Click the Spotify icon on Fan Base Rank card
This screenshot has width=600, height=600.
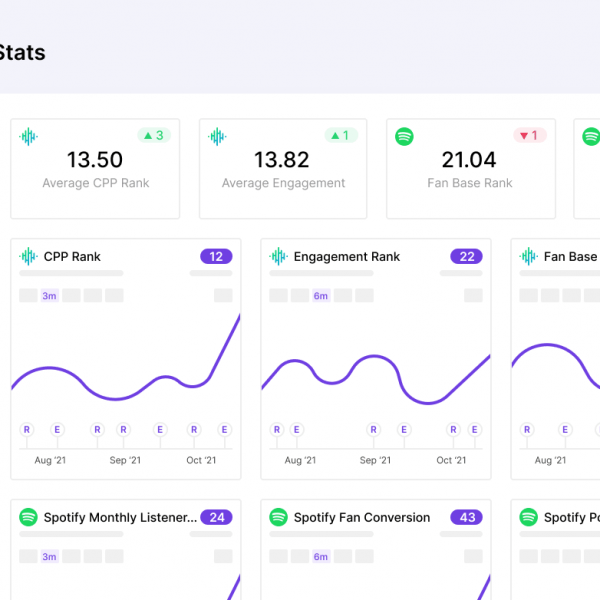point(404,137)
